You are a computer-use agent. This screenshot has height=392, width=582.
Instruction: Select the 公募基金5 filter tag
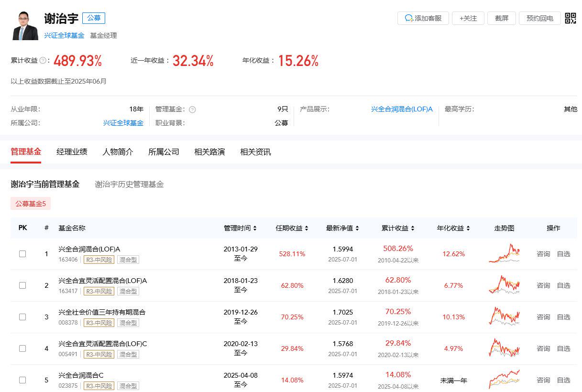point(31,204)
